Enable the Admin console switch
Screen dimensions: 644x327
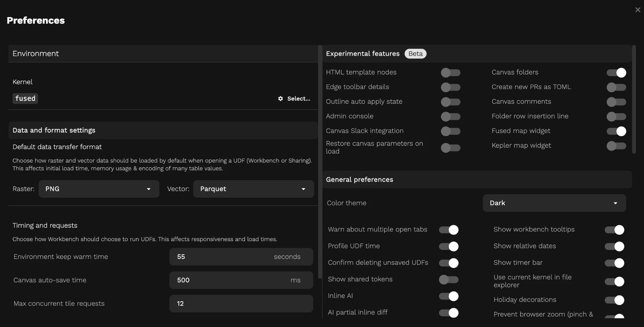click(x=450, y=116)
